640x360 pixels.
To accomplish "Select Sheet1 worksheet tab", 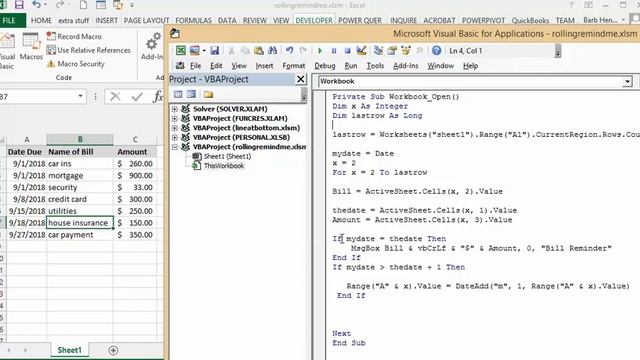I will [x=69, y=350].
